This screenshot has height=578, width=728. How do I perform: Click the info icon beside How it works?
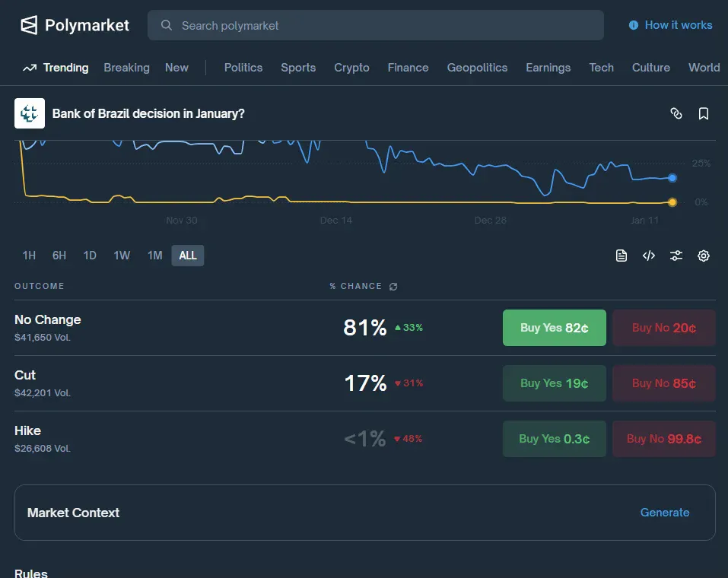(x=633, y=25)
